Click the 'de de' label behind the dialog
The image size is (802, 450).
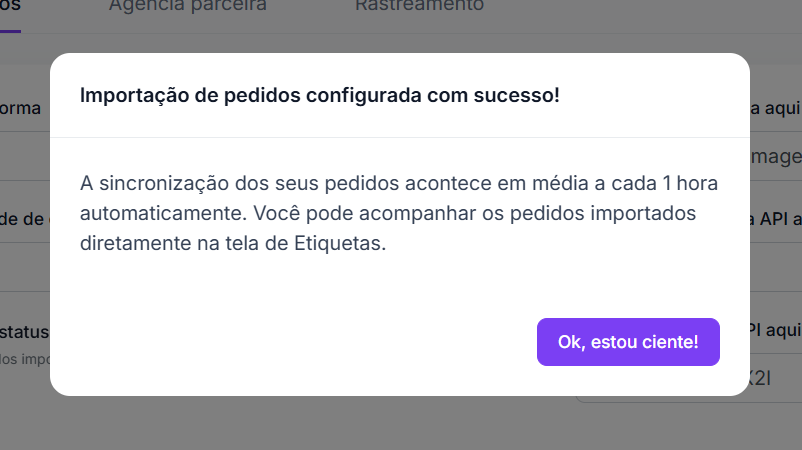(22, 219)
